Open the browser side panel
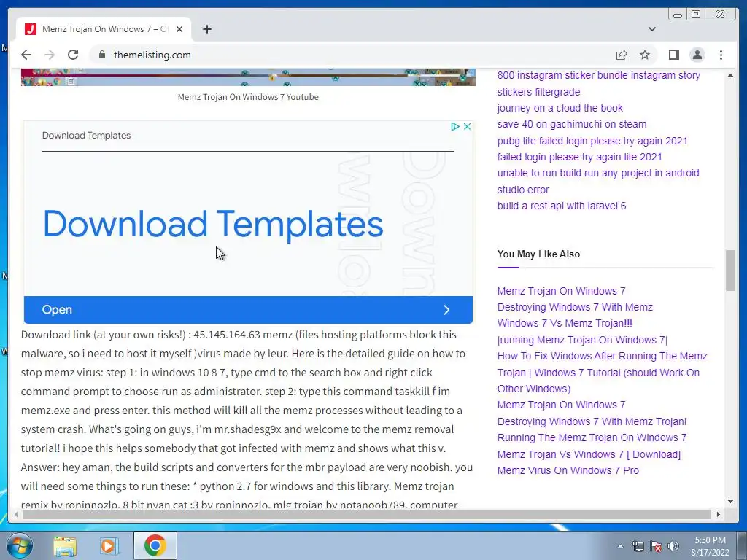Screen dimensions: 747x560 [x=673, y=55]
